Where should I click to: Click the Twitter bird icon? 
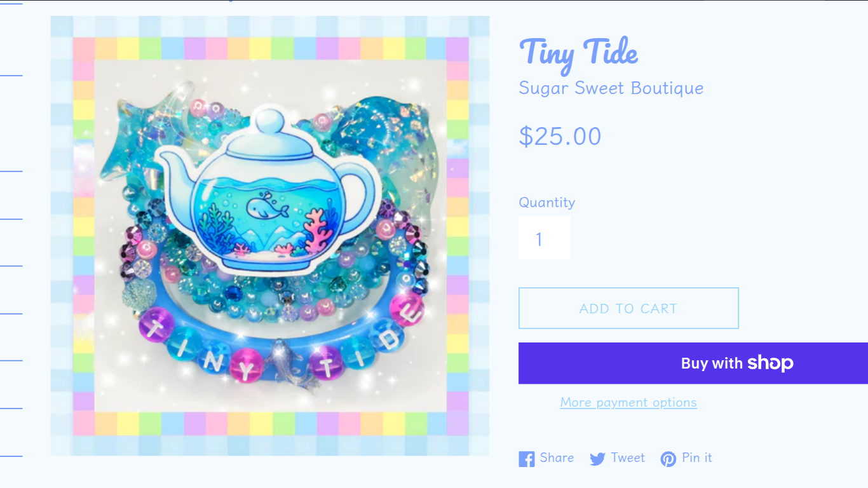(597, 459)
